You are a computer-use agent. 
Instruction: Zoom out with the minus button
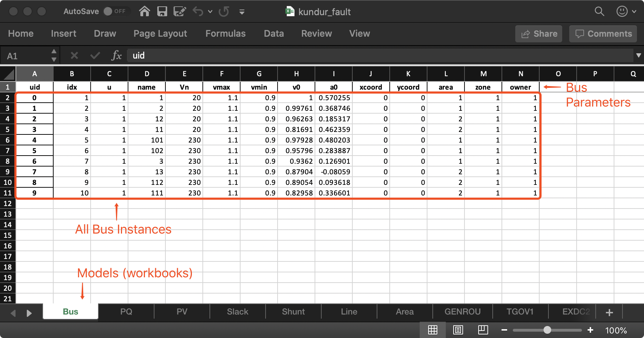[504, 330]
